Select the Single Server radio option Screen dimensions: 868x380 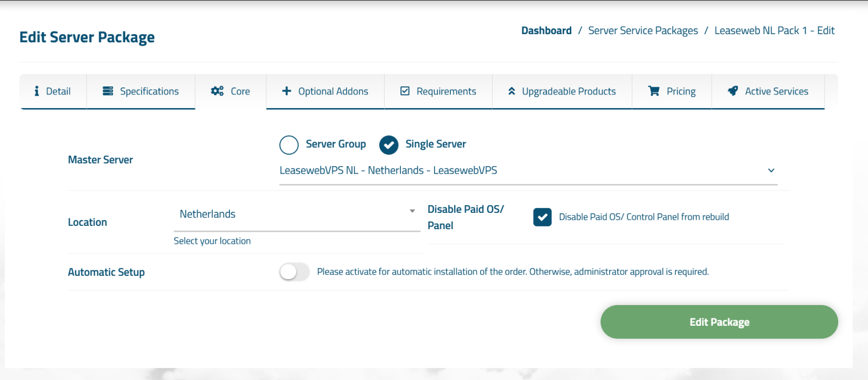(x=388, y=145)
